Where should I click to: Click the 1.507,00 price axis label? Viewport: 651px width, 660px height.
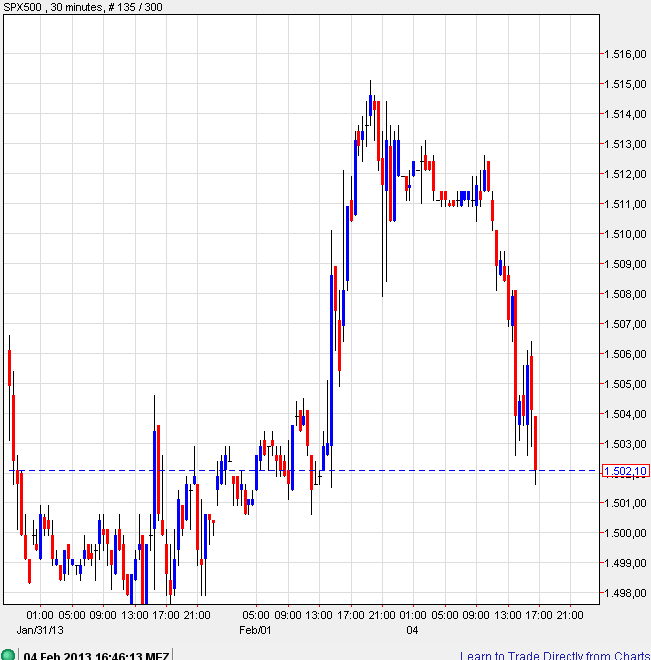click(625, 324)
